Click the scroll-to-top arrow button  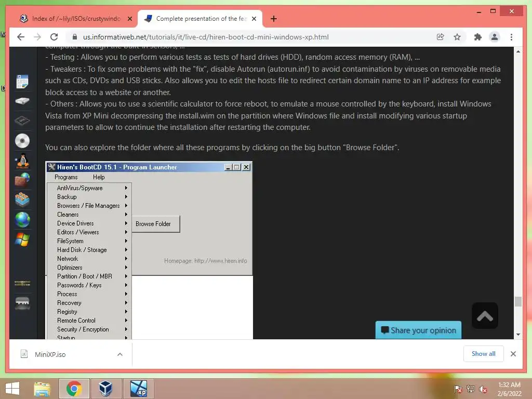click(485, 315)
